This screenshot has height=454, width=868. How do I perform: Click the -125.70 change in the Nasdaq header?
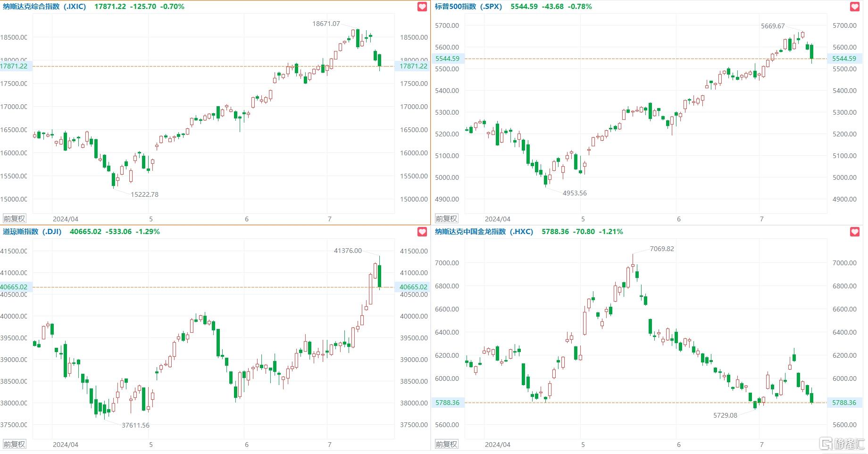(143, 7)
